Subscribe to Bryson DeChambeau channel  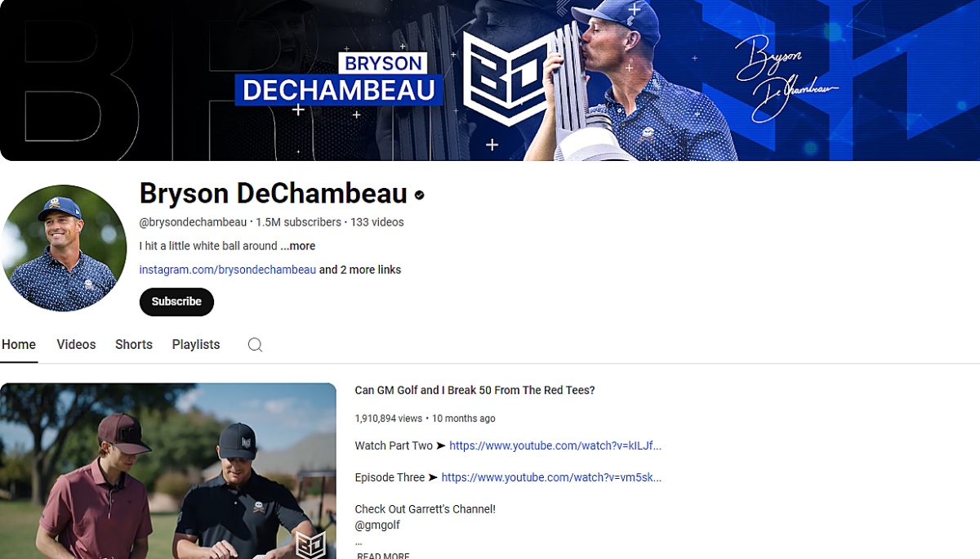point(176,302)
